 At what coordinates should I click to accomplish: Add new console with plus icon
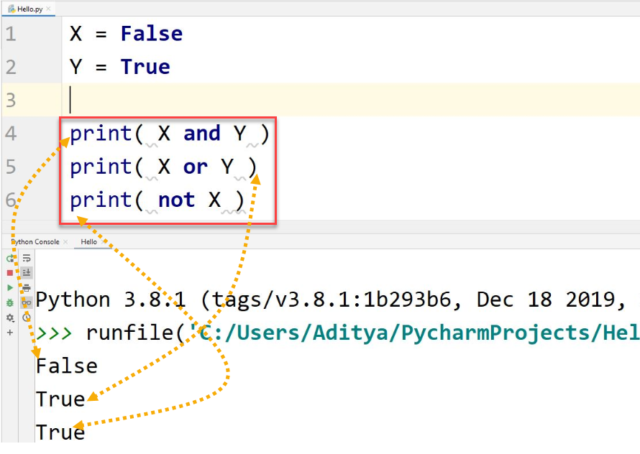[10, 331]
